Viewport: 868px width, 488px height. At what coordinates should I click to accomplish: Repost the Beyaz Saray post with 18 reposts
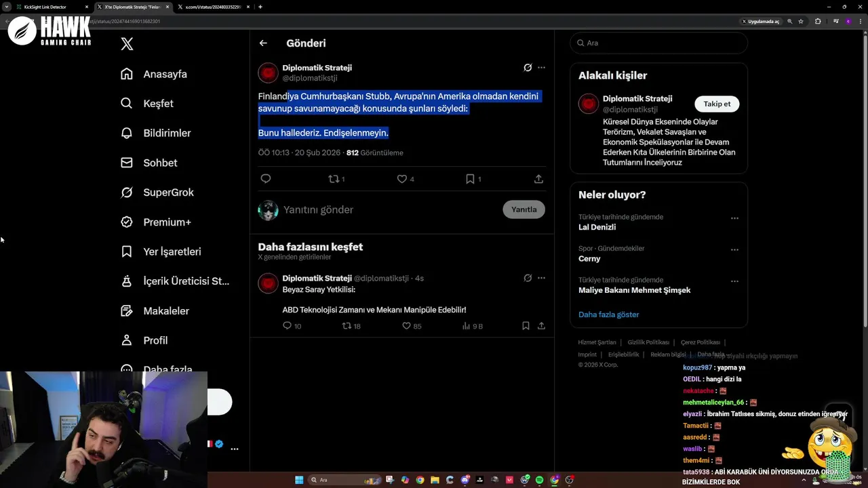click(351, 326)
